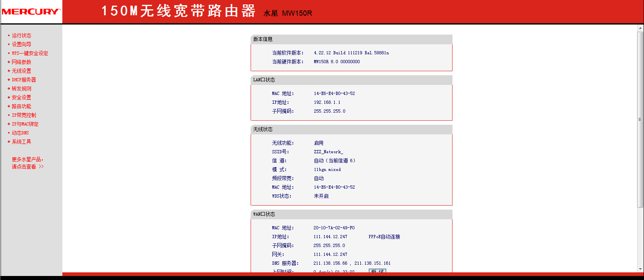Screen dimensions: 644x280
Task: Select DNS server 211.138.156.66
Action: [x=330, y=263]
